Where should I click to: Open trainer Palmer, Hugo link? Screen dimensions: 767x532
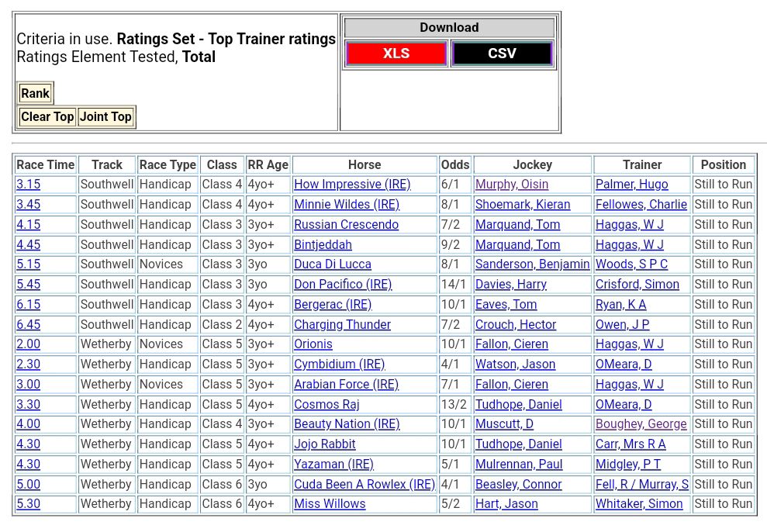coord(631,185)
